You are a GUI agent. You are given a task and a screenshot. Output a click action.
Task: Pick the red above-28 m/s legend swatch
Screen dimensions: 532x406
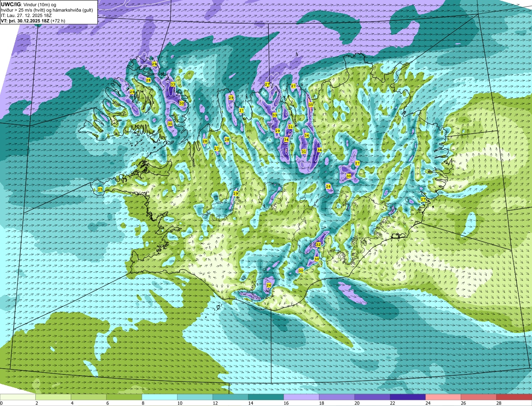514,397
